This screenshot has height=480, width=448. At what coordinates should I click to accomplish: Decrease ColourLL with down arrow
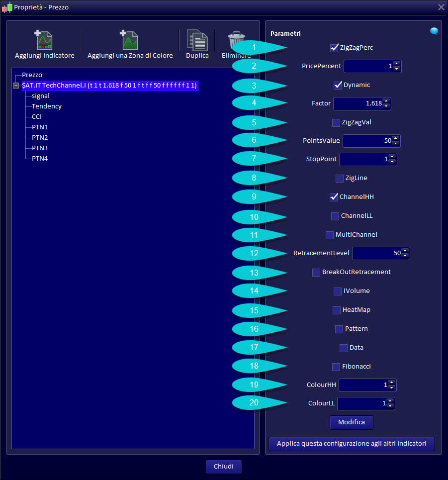tap(390, 406)
